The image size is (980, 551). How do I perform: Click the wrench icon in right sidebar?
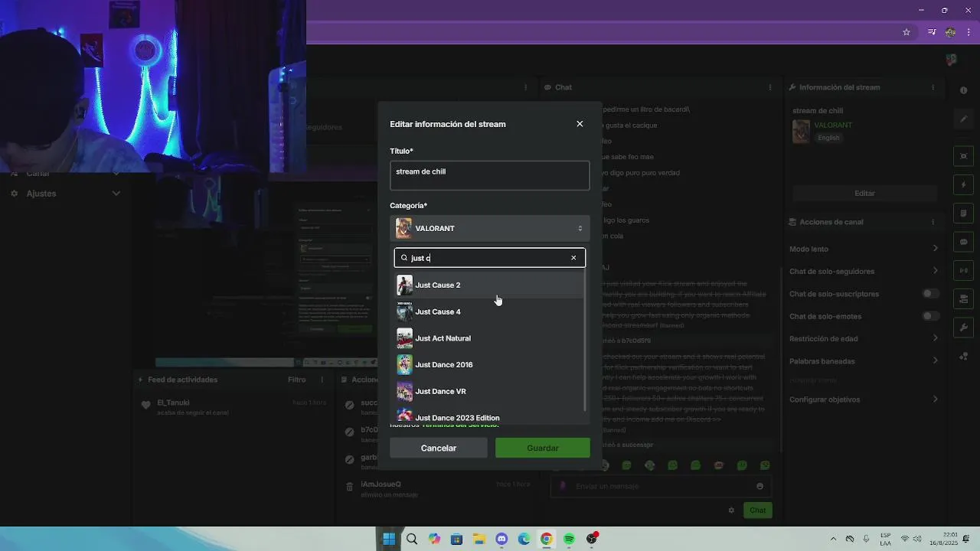click(x=963, y=328)
